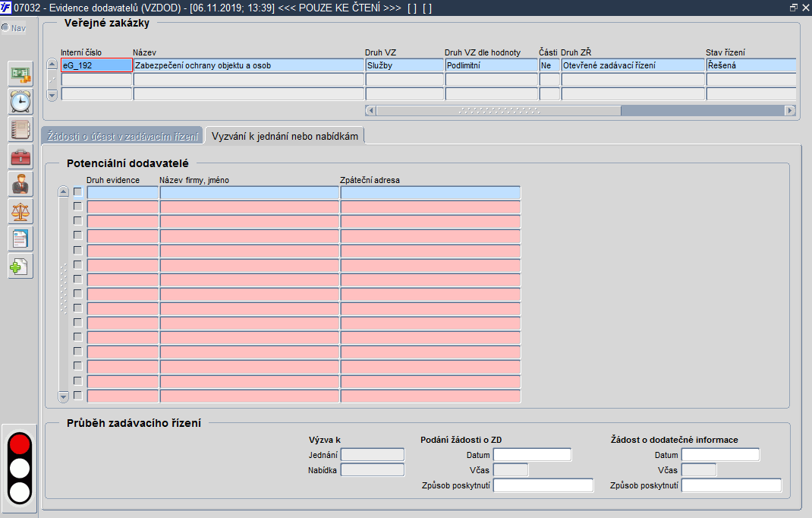Image resolution: width=812 pixels, height=518 pixels.
Task: Click horizontal scrollbar left arrow
Action: click(x=370, y=110)
